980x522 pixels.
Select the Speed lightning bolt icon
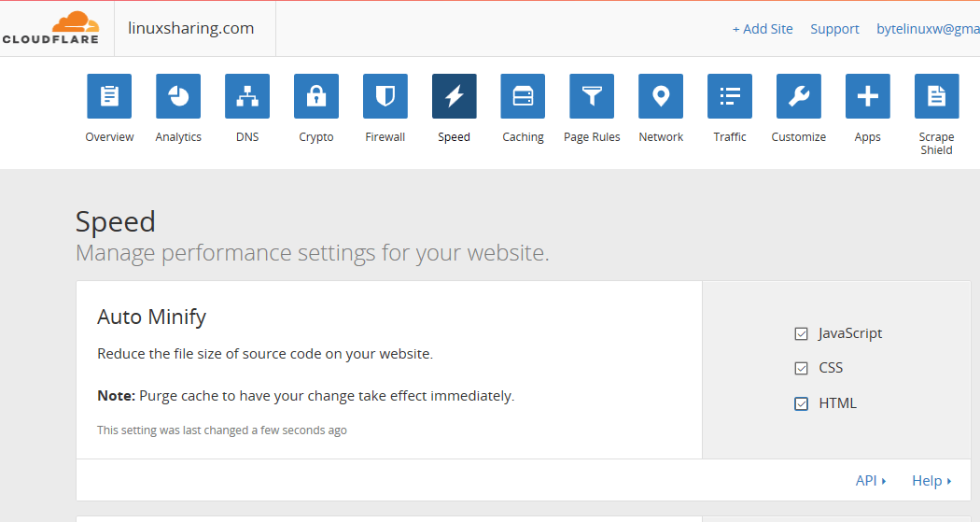455,96
